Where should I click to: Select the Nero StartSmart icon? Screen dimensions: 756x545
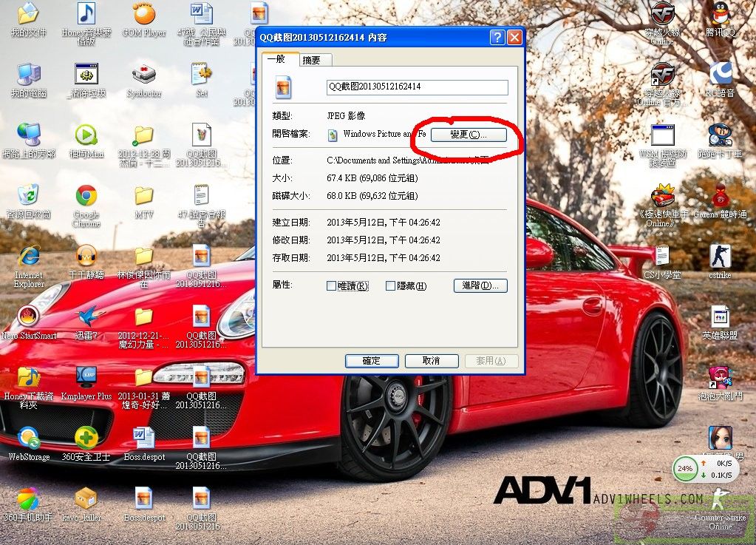[28, 317]
